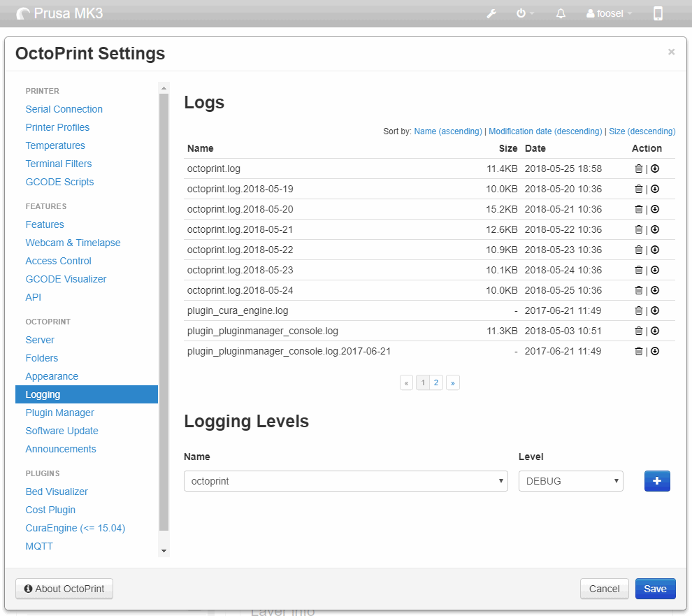This screenshot has height=616, width=692.
Task: Download octoprint.log.2018-05-21 file
Action: click(x=655, y=229)
